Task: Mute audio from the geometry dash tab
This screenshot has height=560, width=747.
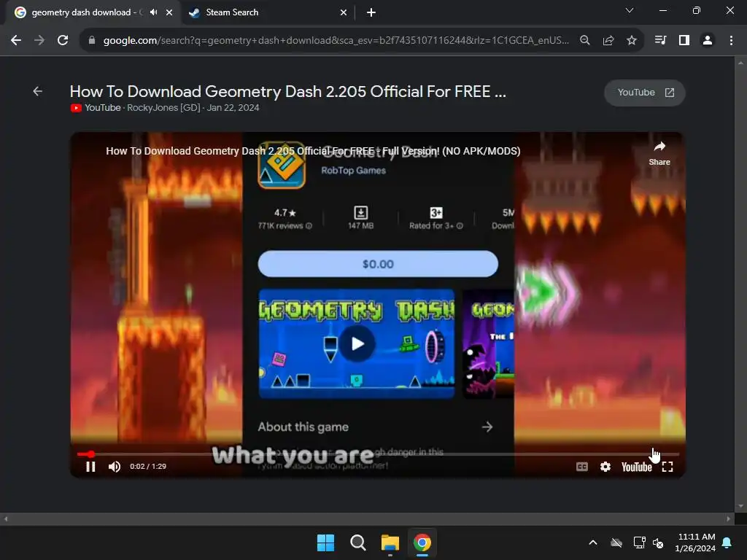Action: tap(153, 12)
